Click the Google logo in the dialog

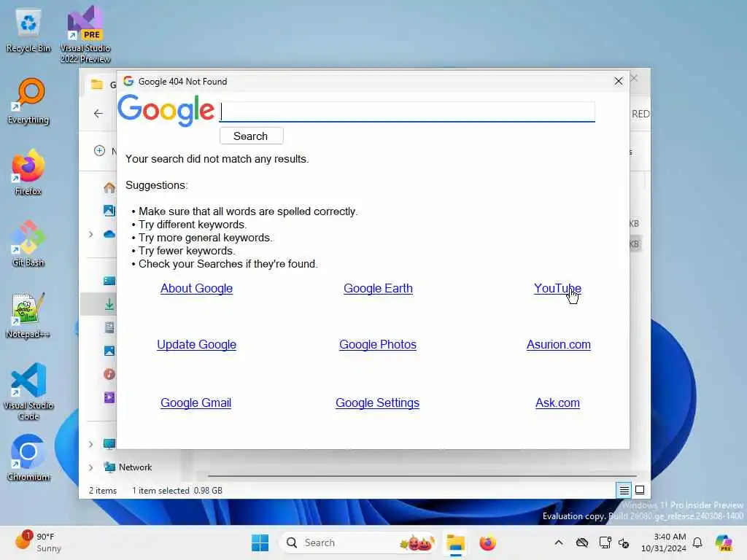[x=166, y=110]
